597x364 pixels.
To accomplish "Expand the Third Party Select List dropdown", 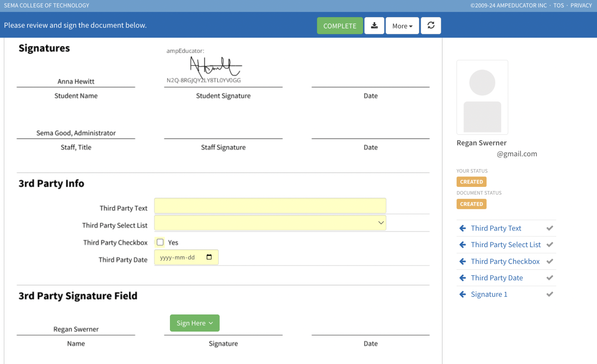I will 270,223.
